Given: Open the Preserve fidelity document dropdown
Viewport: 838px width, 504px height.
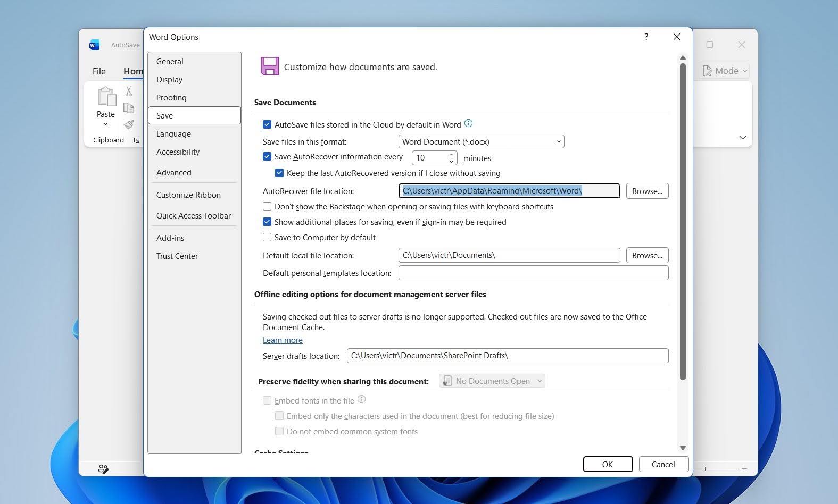Looking at the screenshot, I should 492,381.
